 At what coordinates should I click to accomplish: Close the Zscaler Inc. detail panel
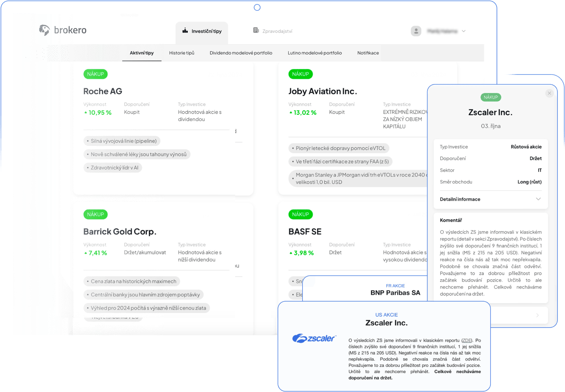(x=549, y=93)
